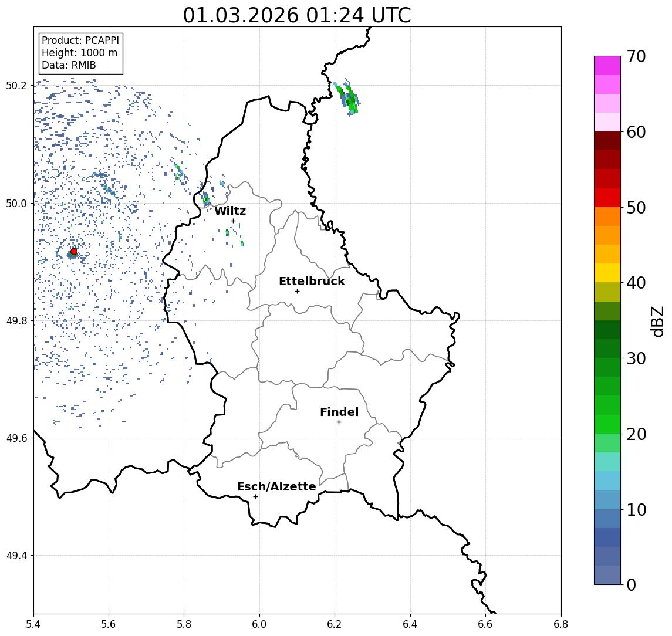
Task: Pick the yellow 40 dBZ color band
Action: click(x=607, y=273)
